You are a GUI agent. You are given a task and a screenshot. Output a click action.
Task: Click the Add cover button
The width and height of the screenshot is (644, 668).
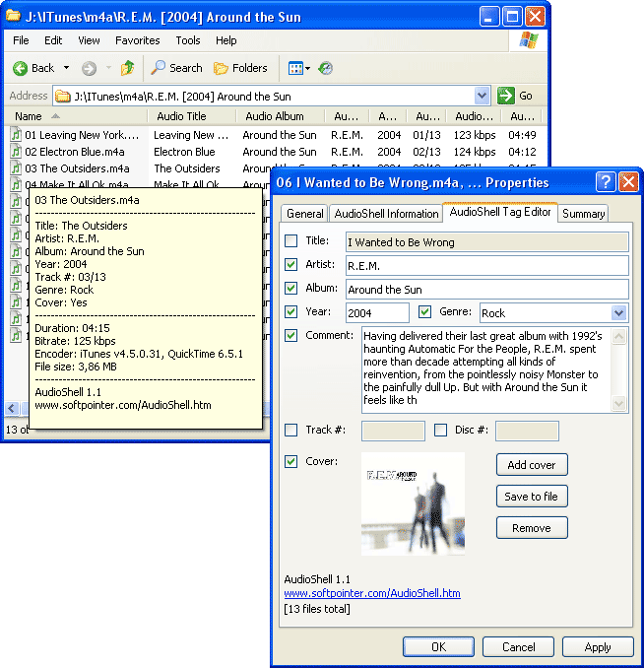tap(532, 465)
